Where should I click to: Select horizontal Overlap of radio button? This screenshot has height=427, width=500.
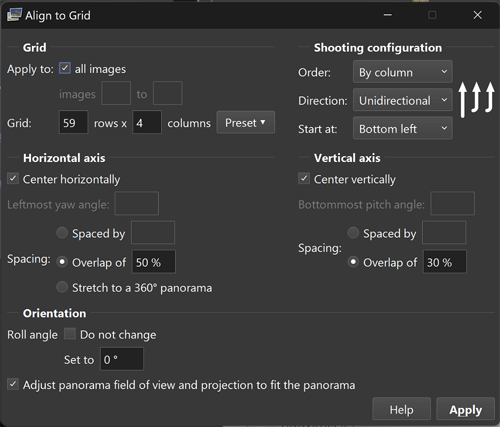(62, 262)
